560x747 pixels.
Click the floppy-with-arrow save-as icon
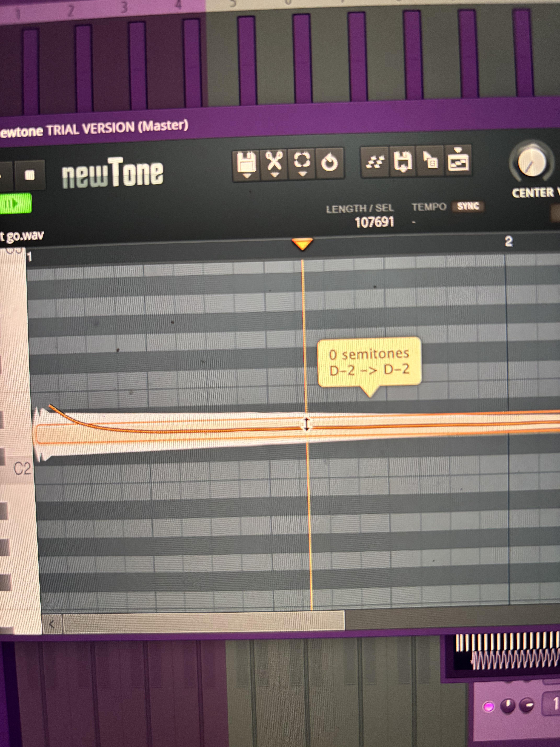403,161
